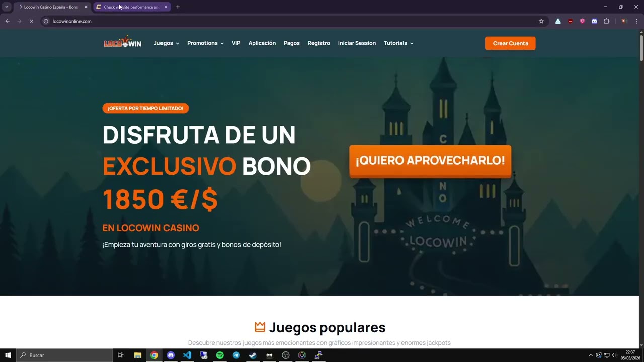
Task: Click the 1850 €/$ bonus text
Action: [x=160, y=199]
